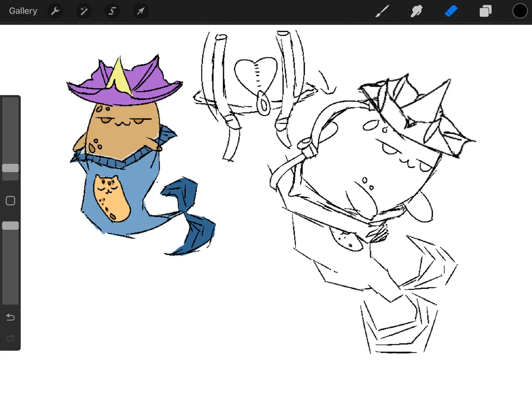Activate the Selection tool
Viewport: 532px width, 399px height.
112,11
